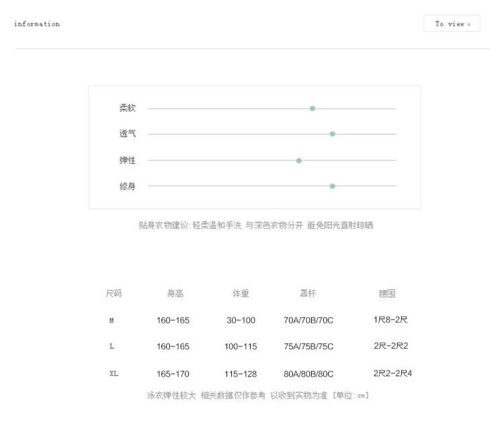Select the 体重 column header
Image resolution: width=504 pixels, height=425 pixels.
tap(241, 293)
